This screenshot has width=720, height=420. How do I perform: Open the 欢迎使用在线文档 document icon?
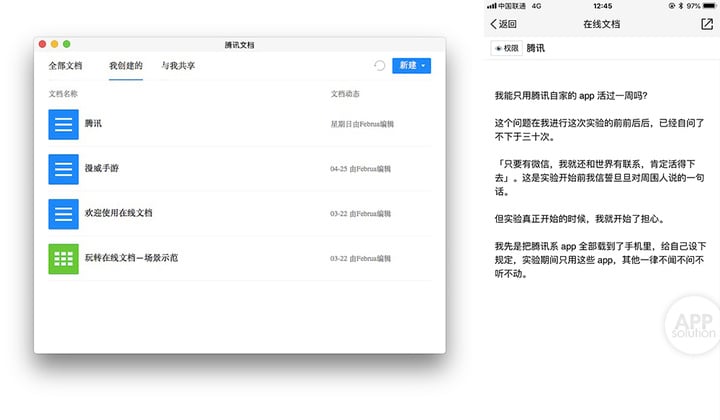(63, 214)
